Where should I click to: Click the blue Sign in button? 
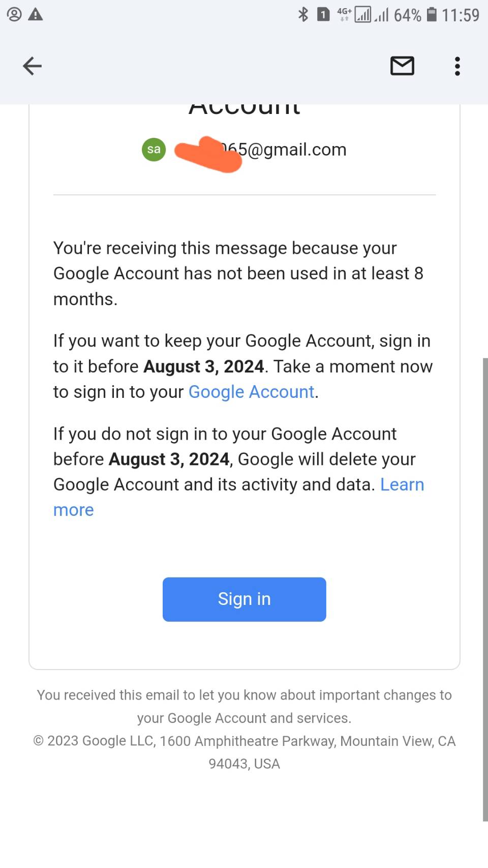point(244,599)
